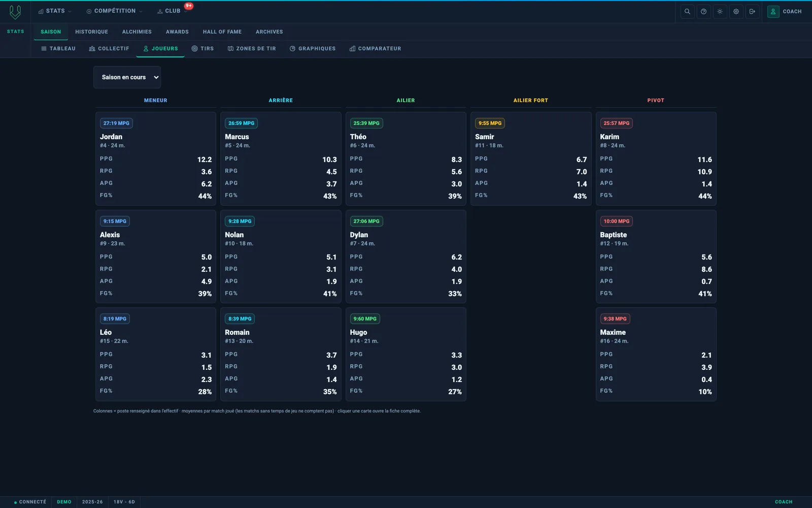Toggle light theme with sun icon

[720, 11]
